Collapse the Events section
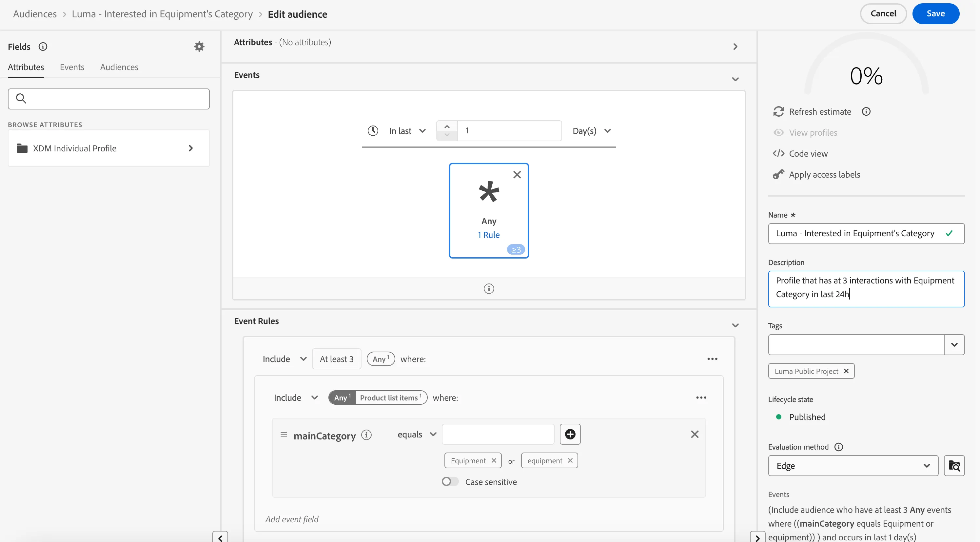 pos(735,79)
